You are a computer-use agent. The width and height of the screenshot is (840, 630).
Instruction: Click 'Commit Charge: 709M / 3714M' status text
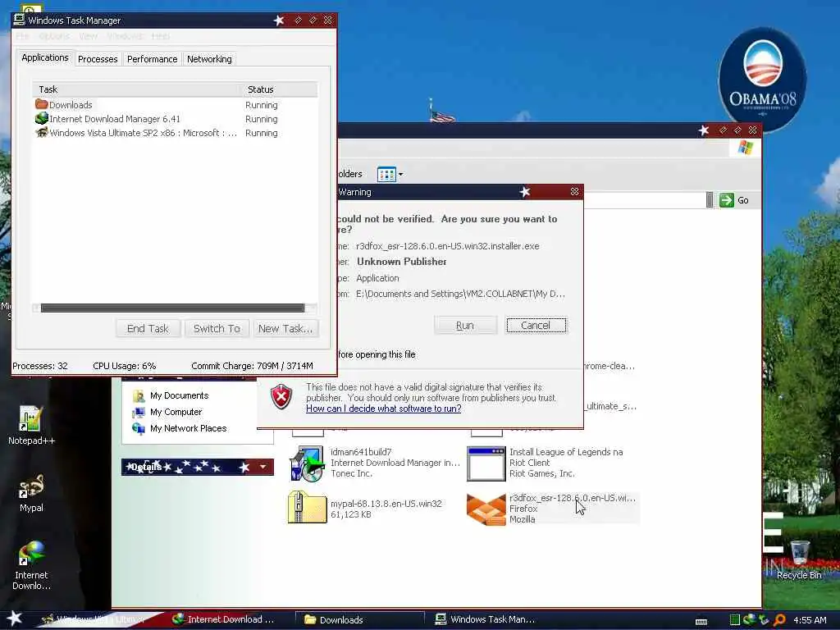[x=252, y=366]
